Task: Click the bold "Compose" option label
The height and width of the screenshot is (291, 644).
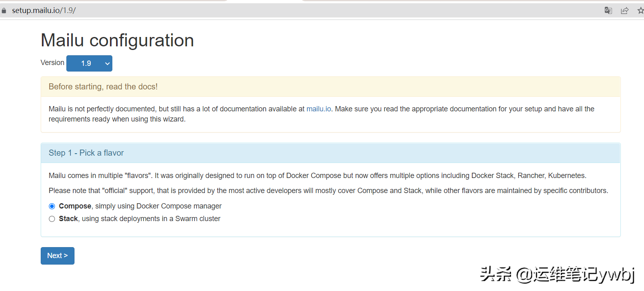Action: [75, 206]
